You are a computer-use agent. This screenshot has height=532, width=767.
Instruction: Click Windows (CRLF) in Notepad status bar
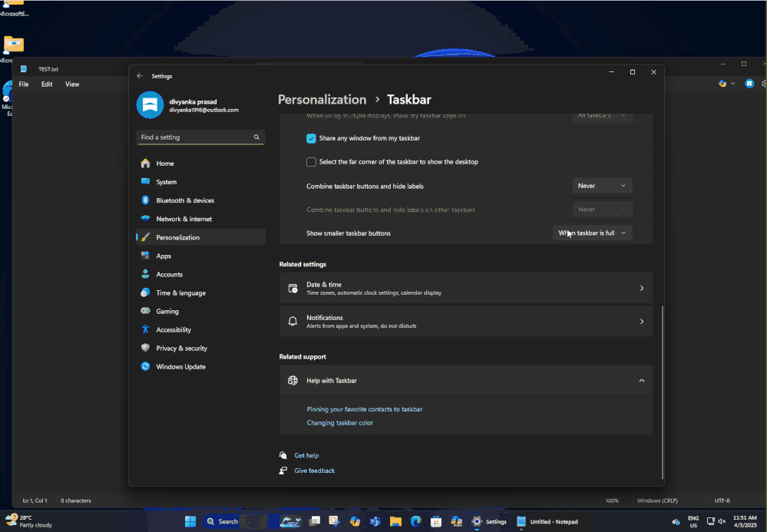click(657, 501)
